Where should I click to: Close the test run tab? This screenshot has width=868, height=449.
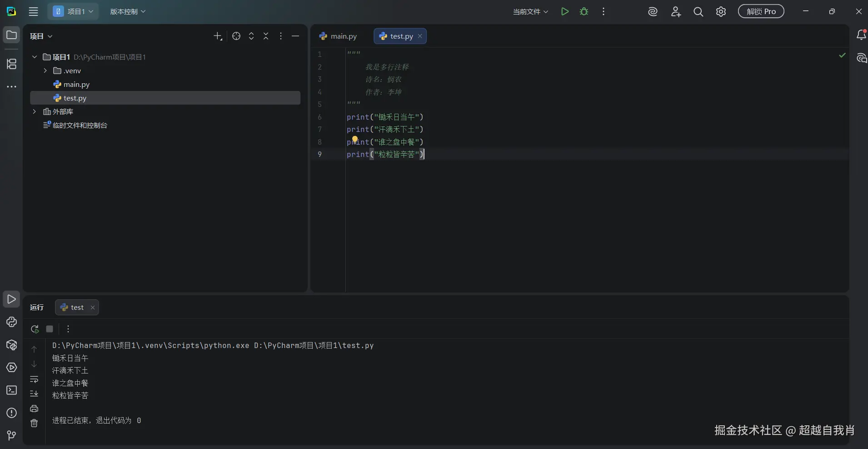93,308
